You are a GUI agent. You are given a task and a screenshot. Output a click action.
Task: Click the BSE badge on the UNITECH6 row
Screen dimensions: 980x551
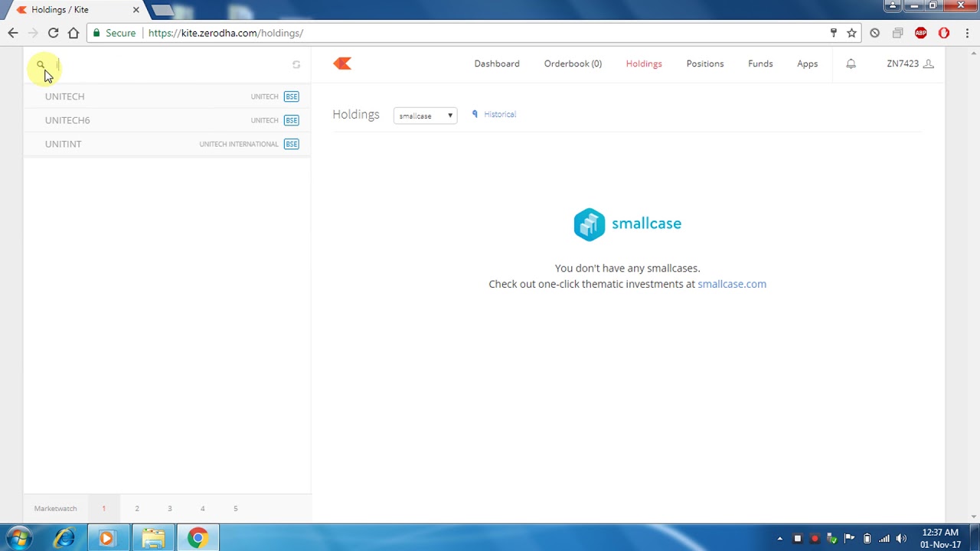(x=291, y=120)
